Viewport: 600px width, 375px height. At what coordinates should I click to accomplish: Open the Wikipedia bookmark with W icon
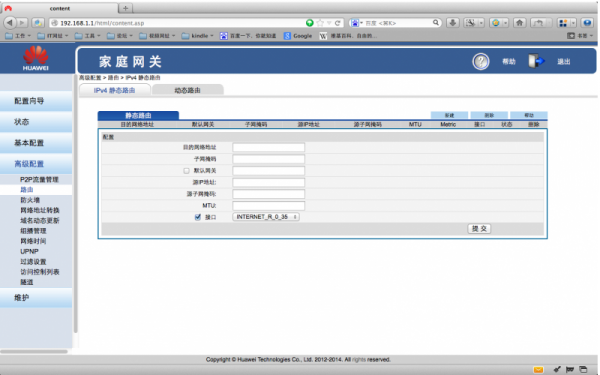tap(348, 36)
